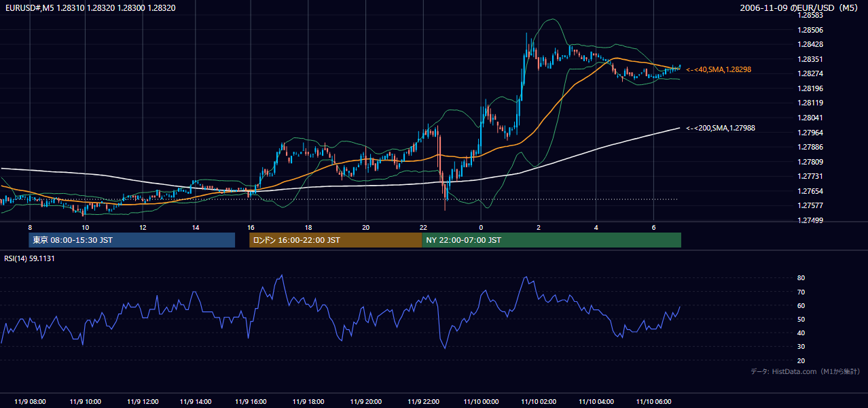The width and height of the screenshot is (868, 408).
Task: Click price axis value 1.27654
Action: point(810,191)
